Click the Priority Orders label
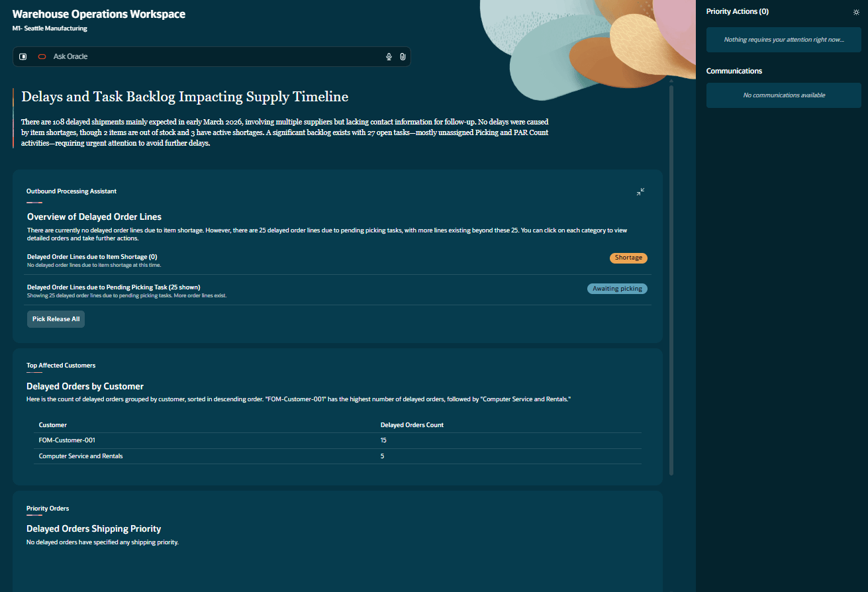 pyautogui.click(x=48, y=509)
